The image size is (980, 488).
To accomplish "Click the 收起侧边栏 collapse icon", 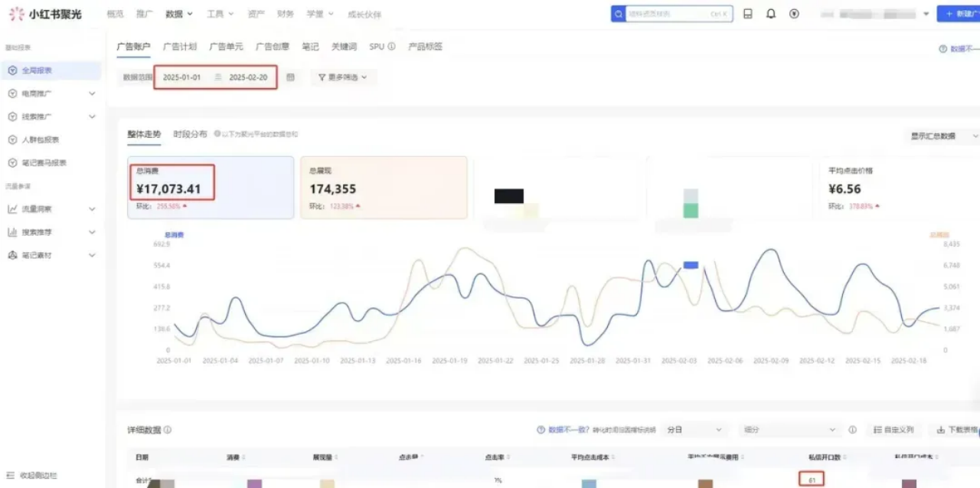I will [x=9, y=475].
